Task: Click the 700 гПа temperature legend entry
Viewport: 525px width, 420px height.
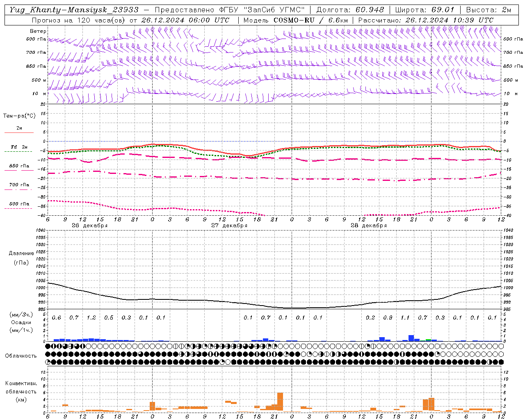Action: click(19, 185)
